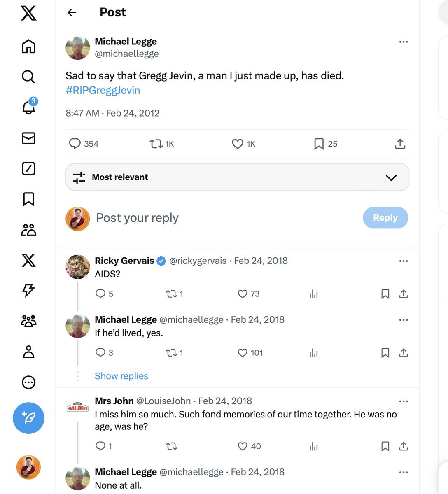The height and width of the screenshot is (494, 448).
Task: Click the #RIPGreggJevin hashtag
Action: pyautogui.click(x=103, y=90)
